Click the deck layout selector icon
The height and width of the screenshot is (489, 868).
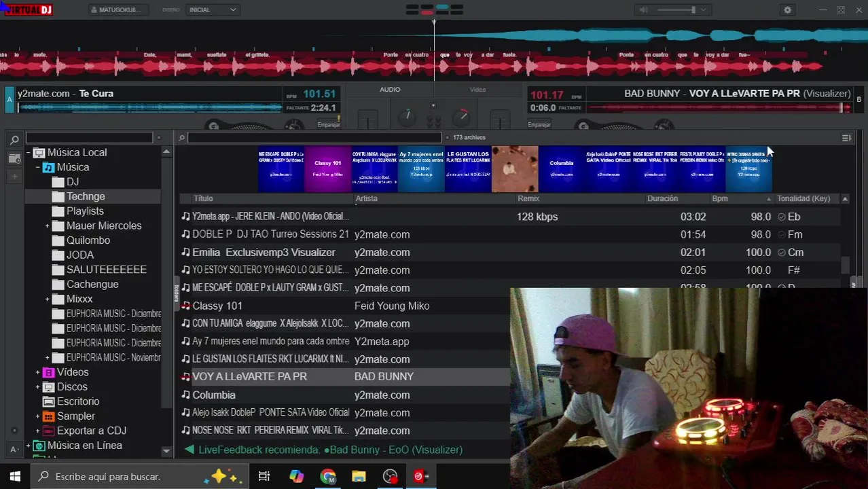[435, 10]
